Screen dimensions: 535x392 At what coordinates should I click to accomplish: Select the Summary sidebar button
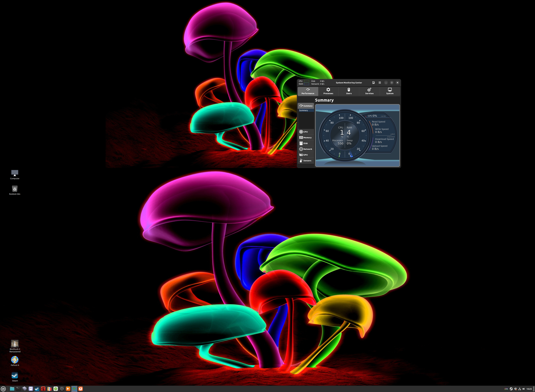tap(306, 106)
